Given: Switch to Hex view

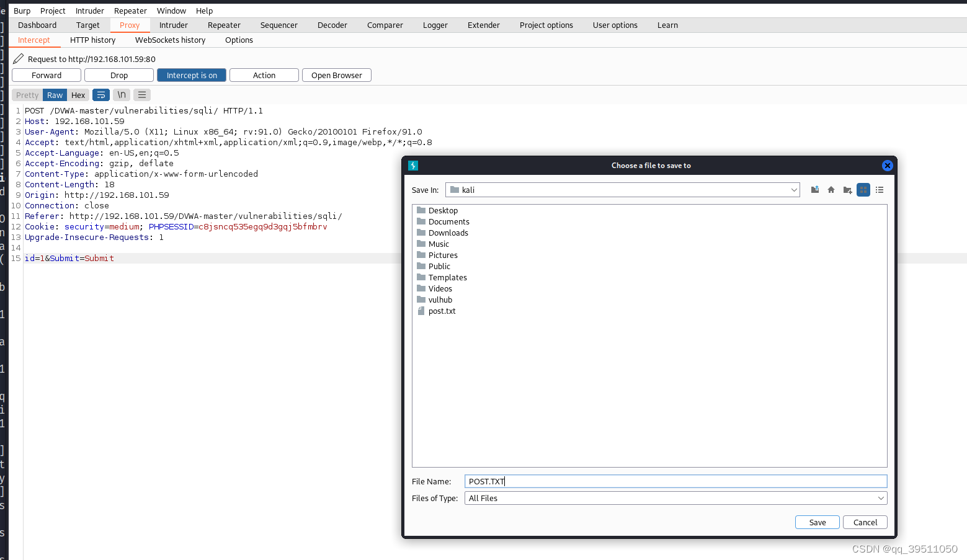Looking at the screenshot, I should click(78, 95).
